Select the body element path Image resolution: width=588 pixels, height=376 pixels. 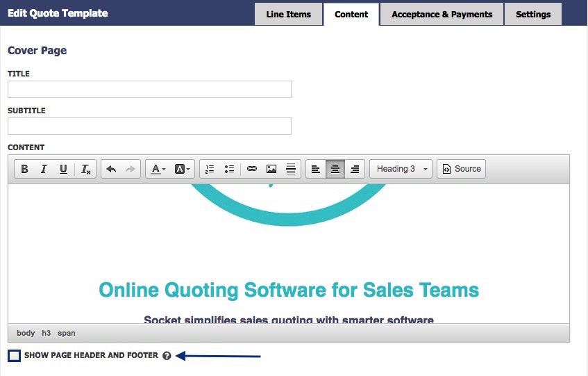[26, 333]
